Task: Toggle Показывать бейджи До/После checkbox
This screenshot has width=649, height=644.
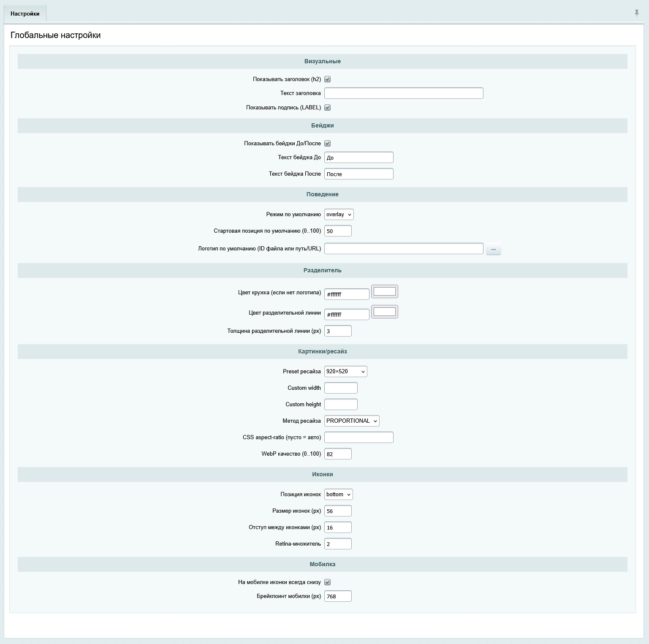Action: point(327,144)
